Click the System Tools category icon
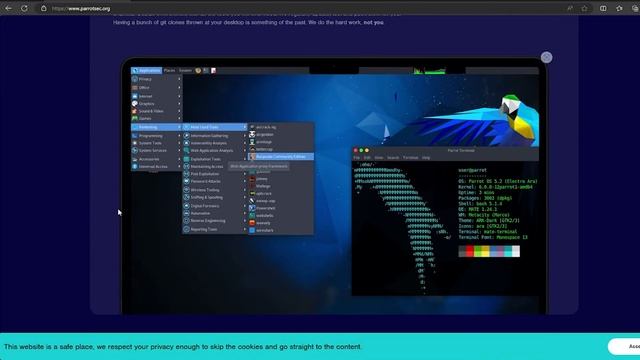The height and width of the screenshot is (360, 640). 135,143
